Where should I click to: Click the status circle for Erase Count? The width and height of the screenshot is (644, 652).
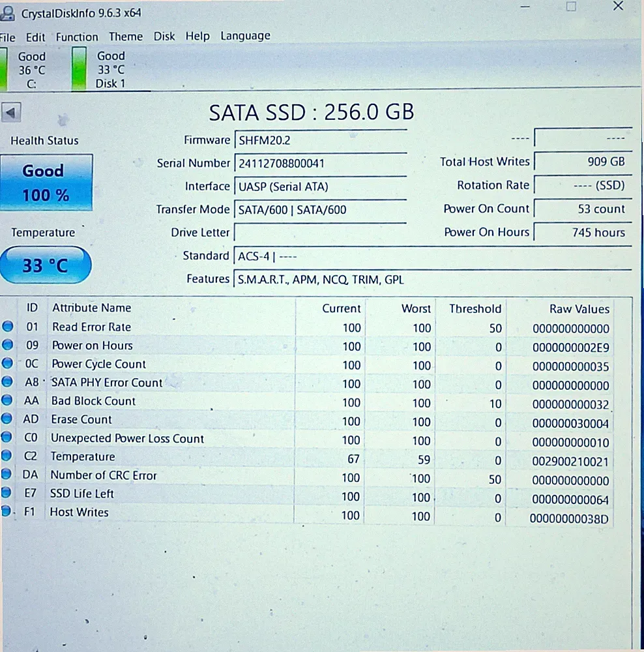7,419
